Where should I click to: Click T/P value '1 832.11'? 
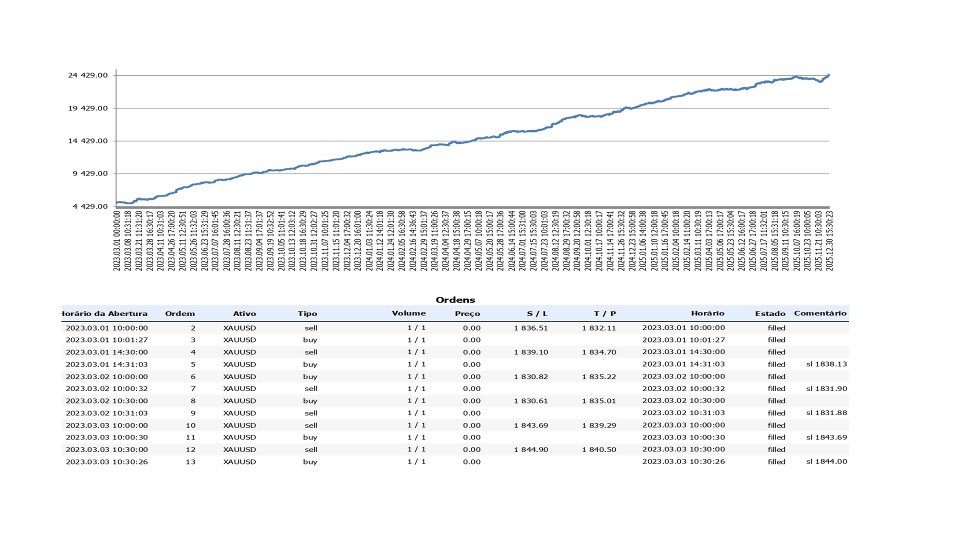point(599,328)
